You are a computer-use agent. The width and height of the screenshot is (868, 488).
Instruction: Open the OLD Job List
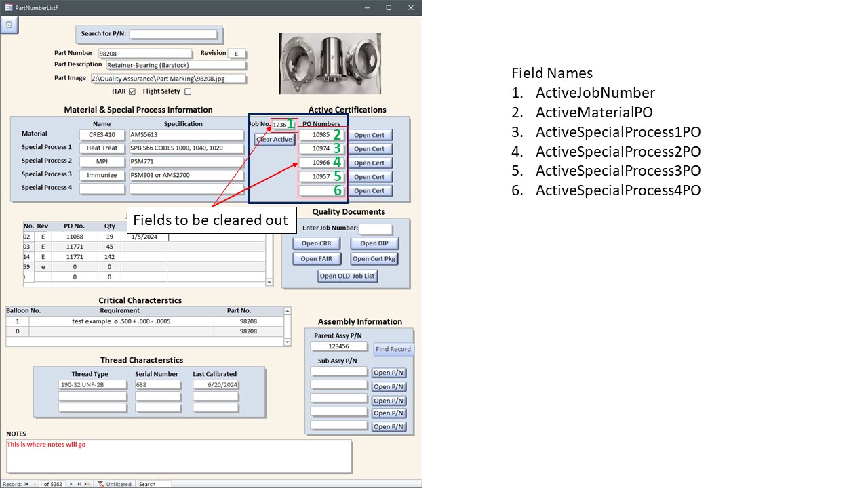pos(348,276)
